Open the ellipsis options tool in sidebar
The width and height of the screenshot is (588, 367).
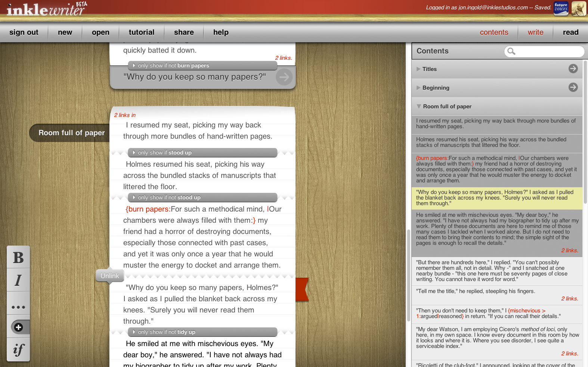point(18,307)
